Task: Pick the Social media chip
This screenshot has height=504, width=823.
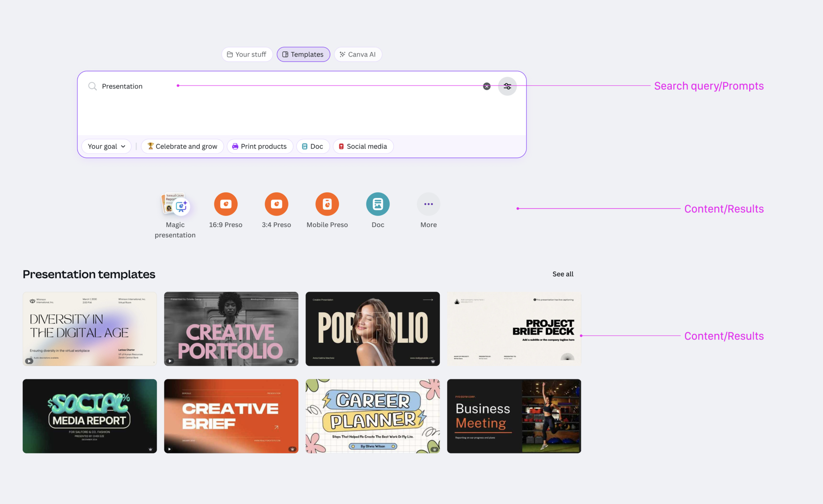Action: point(363,146)
